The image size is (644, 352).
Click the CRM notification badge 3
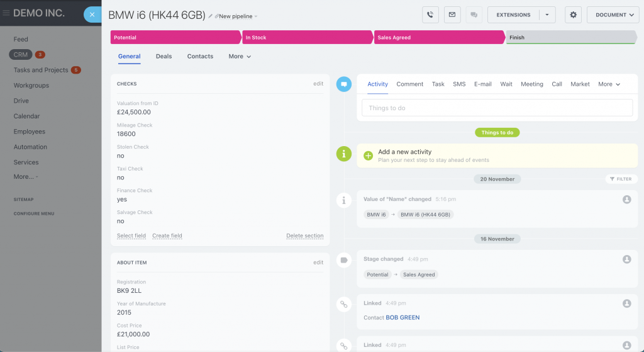click(x=40, y=55)
